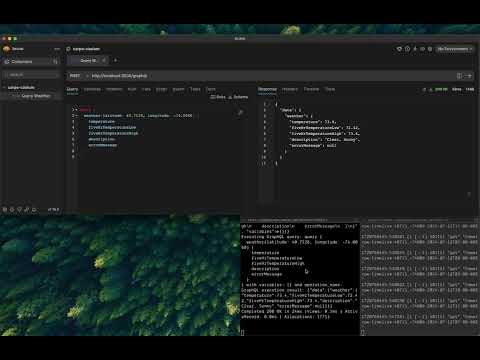Open the request Headers tab beside Variables
Viewport: 480px width, 360px height.
pos(114,89)
